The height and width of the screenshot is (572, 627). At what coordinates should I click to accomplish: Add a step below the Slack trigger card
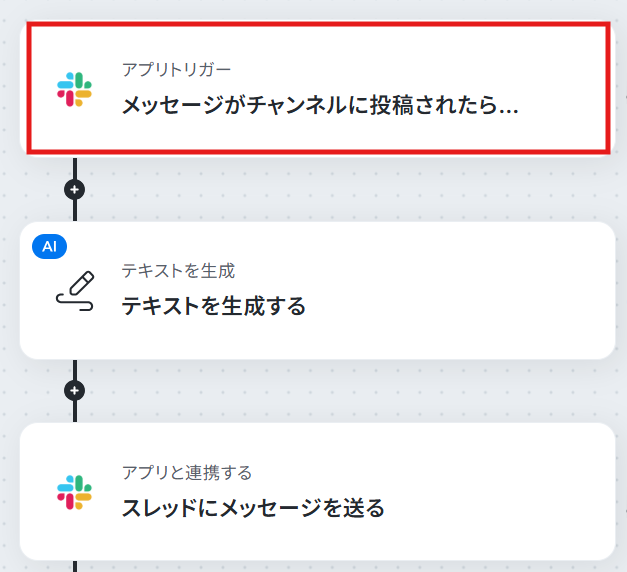[74, 189]
